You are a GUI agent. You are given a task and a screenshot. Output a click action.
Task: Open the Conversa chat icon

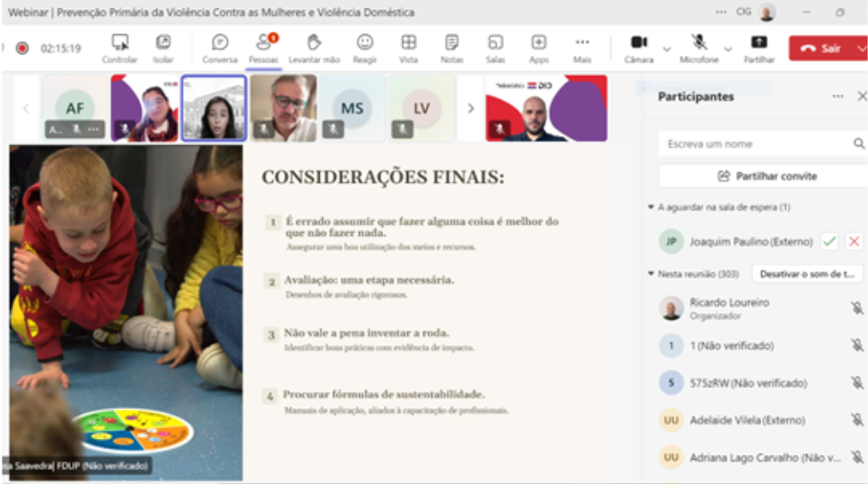(220, 43)
